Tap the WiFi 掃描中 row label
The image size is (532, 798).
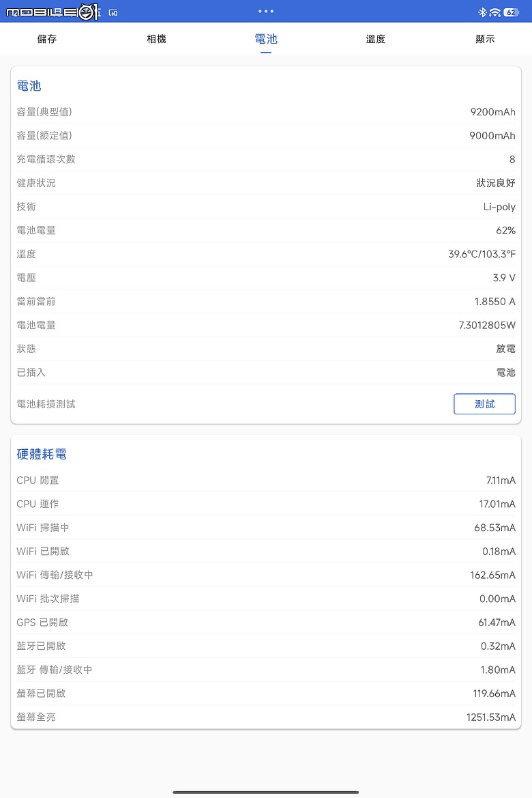(43, 527)
